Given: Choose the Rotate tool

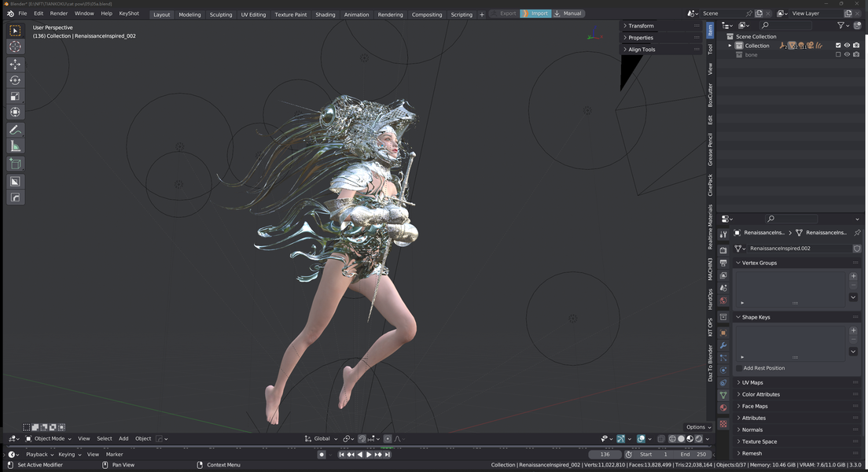Looking at the screenshot, I should pyautogui.click(x=15, y=80).
